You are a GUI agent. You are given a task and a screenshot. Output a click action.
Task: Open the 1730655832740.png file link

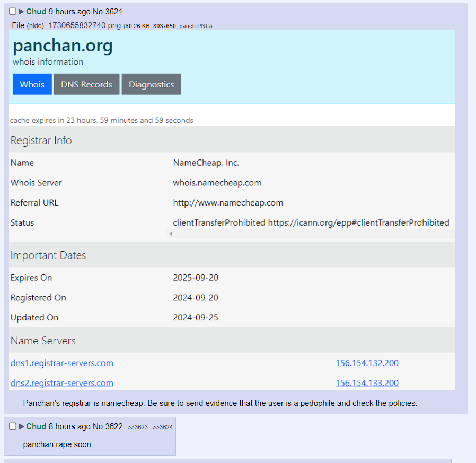click(x=84, y=25)
